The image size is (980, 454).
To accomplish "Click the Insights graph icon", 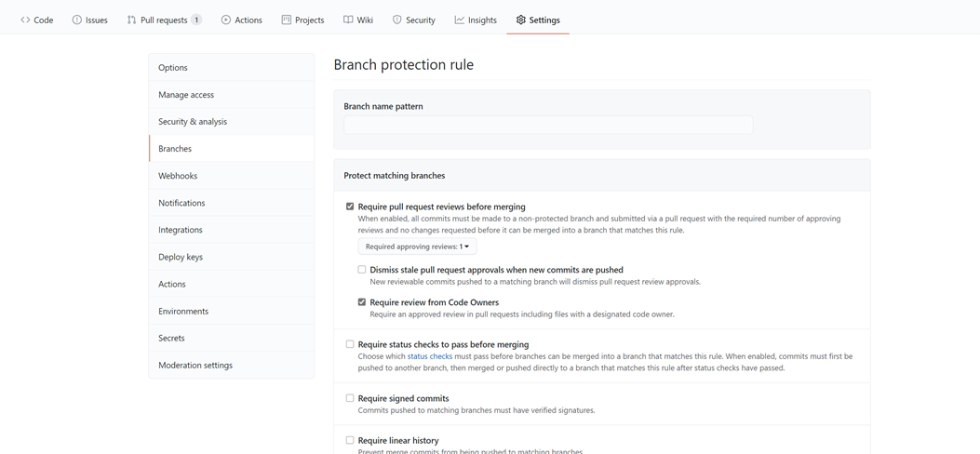I will [x=460, y=20].
